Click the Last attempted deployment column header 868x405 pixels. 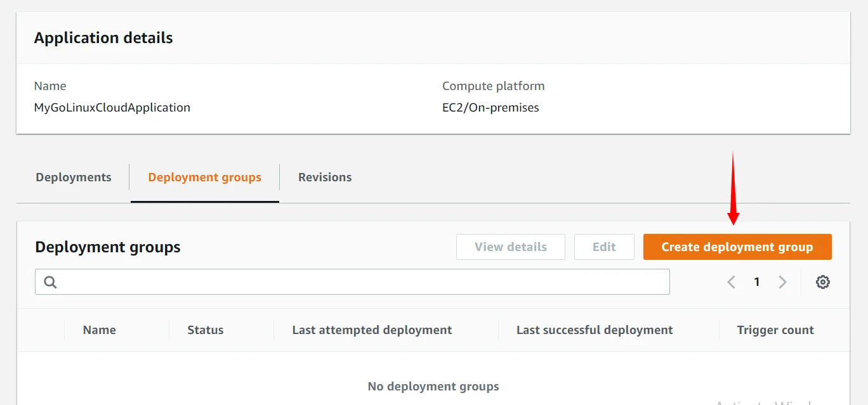[372, 330]
